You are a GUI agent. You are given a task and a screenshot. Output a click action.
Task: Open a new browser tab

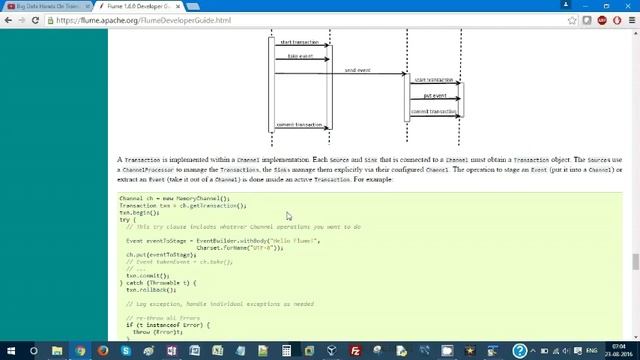coord(193,7)
